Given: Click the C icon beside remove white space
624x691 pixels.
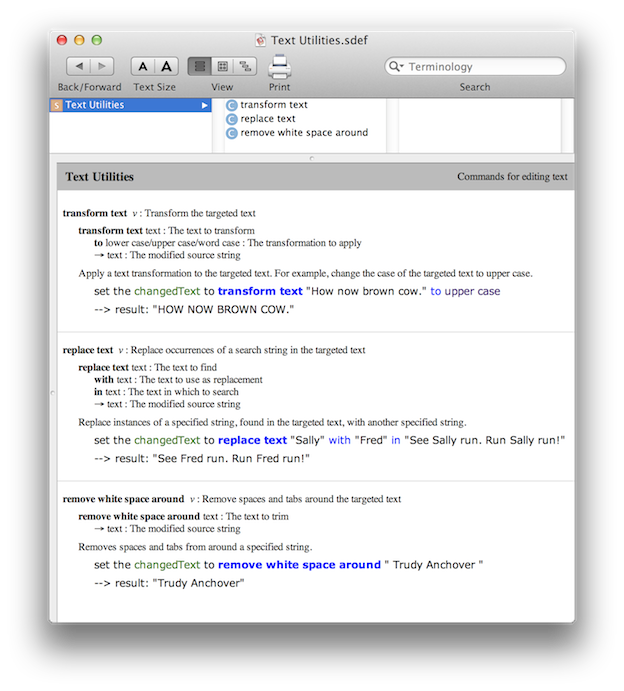Looking at the screenshot, I should [232, 133].
